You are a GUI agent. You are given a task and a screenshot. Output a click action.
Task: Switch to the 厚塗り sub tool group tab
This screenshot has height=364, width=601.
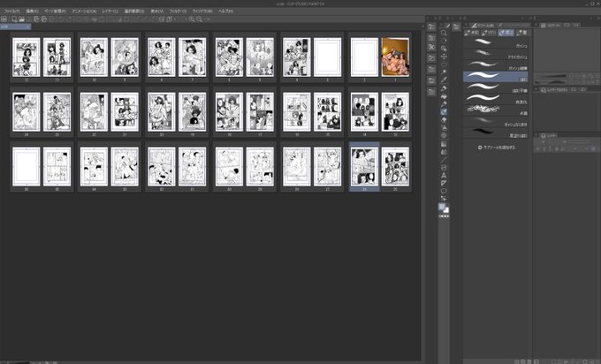(x=506, y=33)
